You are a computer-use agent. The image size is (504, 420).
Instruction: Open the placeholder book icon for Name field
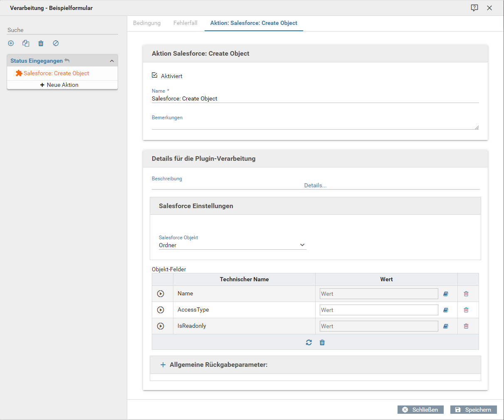coord(446,294)
